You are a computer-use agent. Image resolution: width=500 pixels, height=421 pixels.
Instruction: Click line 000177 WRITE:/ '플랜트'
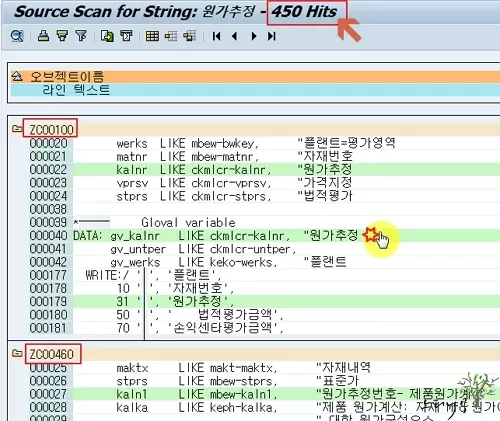coord(264,275)
